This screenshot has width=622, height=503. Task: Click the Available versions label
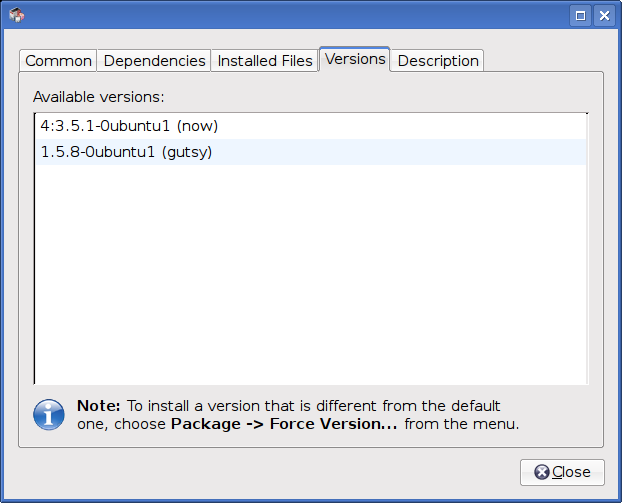click(98, 97)
